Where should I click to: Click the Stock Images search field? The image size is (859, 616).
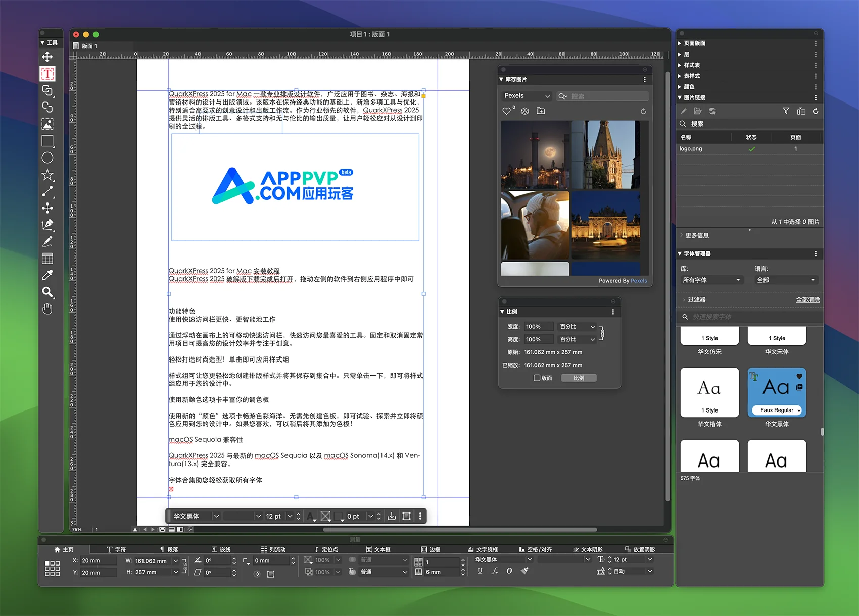pyautogui.click(x=603, y=96)
